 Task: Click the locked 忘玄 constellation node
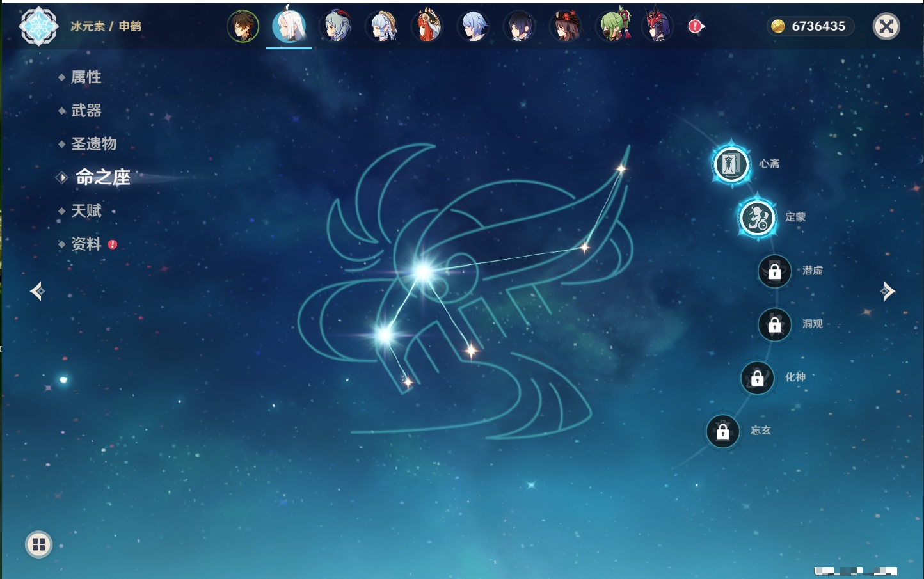point(722,431)
